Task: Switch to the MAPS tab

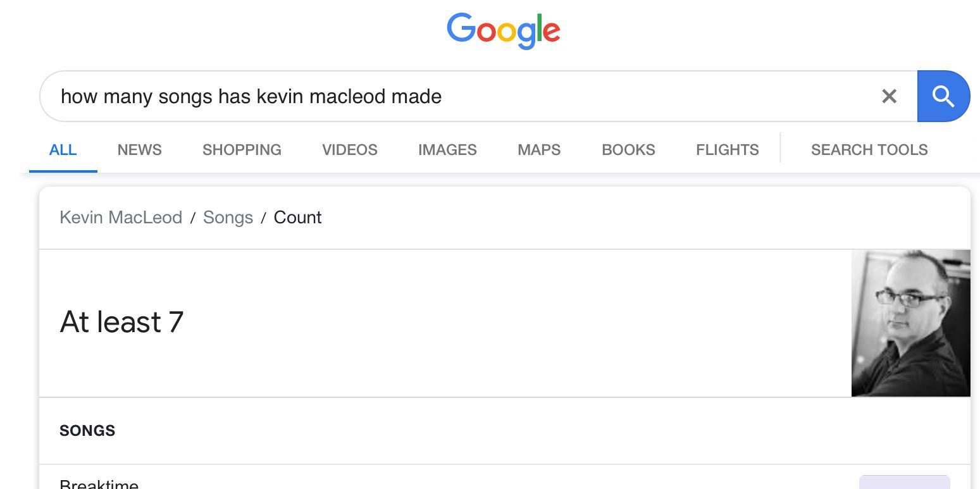Action: 539,150
